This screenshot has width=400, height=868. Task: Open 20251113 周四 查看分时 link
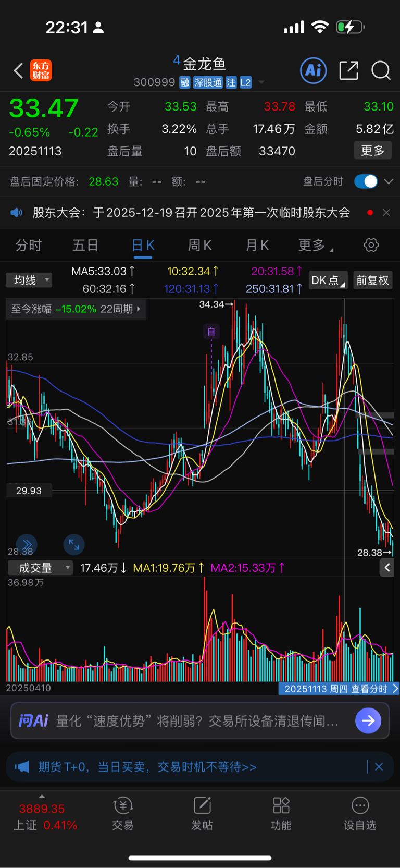pos(339,689)
